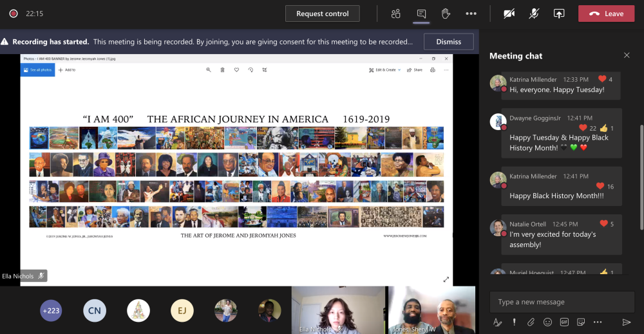This screenshot has height=334, width=644.
Task: Click the Type a new message field
Action: click(x=562, y=302)
